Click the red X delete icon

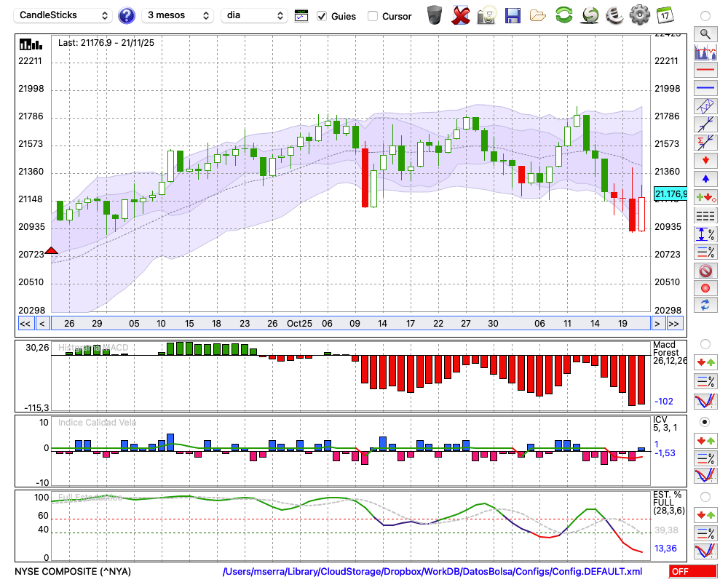[460, 15]
